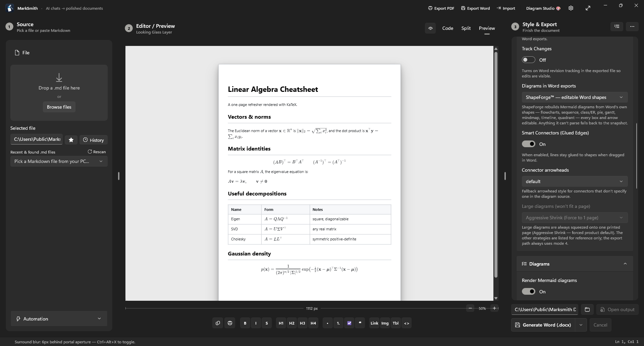Click the Browse files button

click(x=59, y=107)
